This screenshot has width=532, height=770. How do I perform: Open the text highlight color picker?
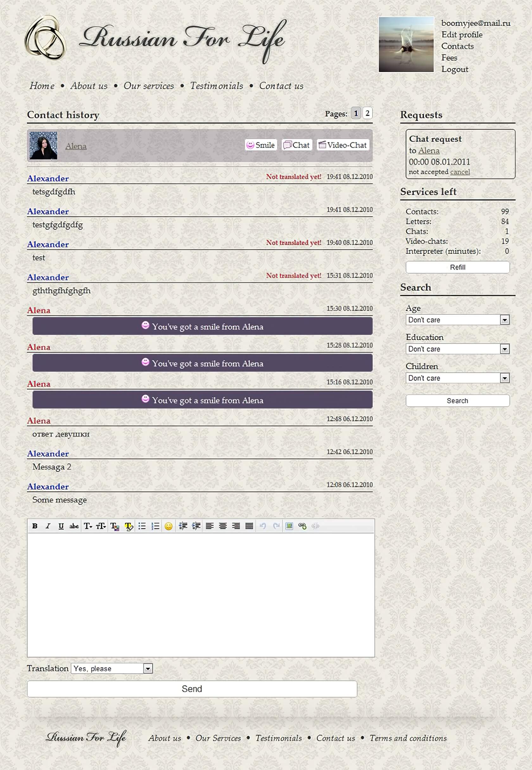[129, 526]
